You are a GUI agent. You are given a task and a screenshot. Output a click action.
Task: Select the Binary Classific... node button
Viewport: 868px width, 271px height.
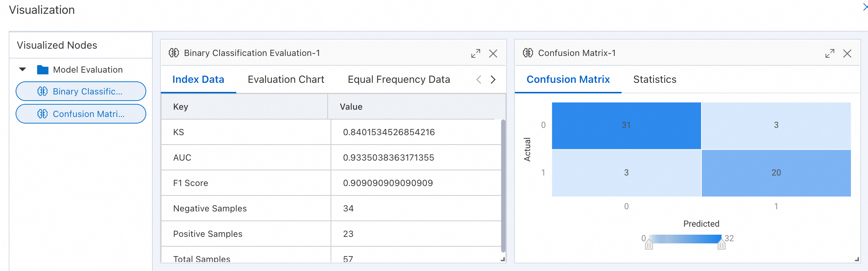click(x=81, y=91)
